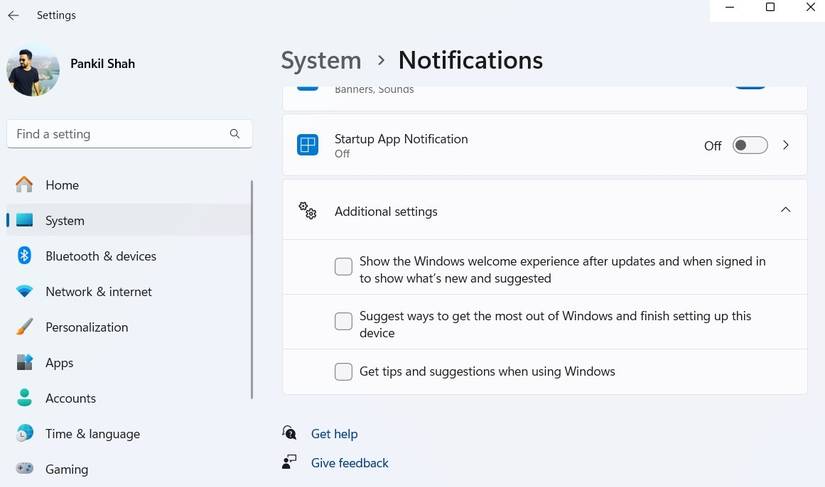The image size is (825, 487).
Task: Click the search magnifier icon
Action: point(235,134)
